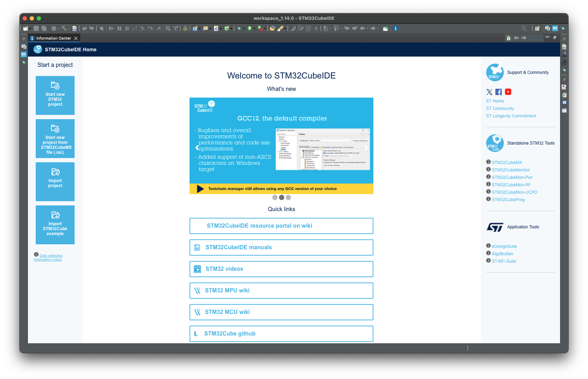Viewport: 588px width, 379px height.
Task: Click the Terminate stop toolbar icon
Action: (127, 28)
